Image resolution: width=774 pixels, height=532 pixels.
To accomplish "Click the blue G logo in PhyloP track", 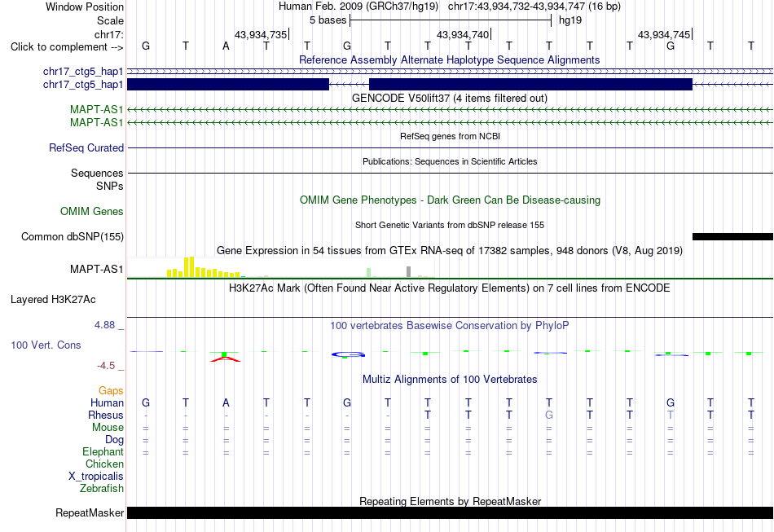I will [x=348, y=354].
